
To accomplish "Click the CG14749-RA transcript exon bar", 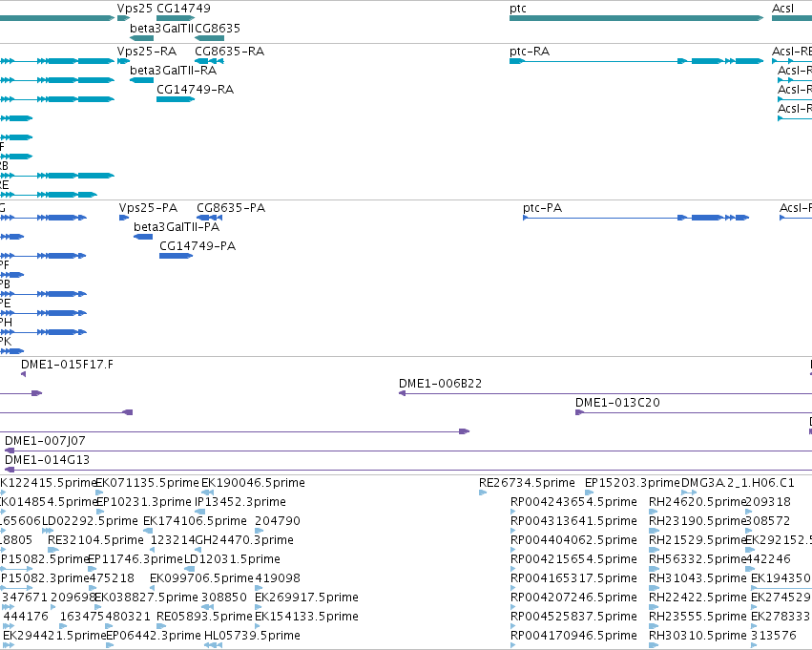I will pyautogui.click(x=176, y=99).
